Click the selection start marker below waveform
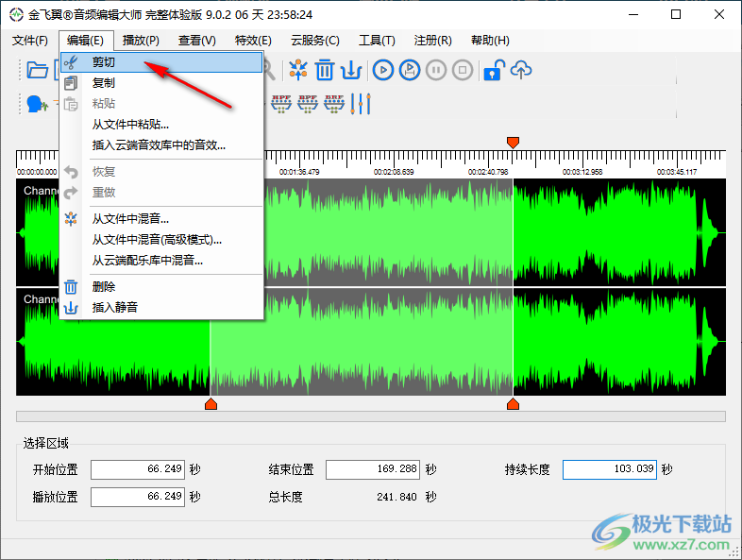This screenshot has height=560, width=742. click(x=211, y=404)
